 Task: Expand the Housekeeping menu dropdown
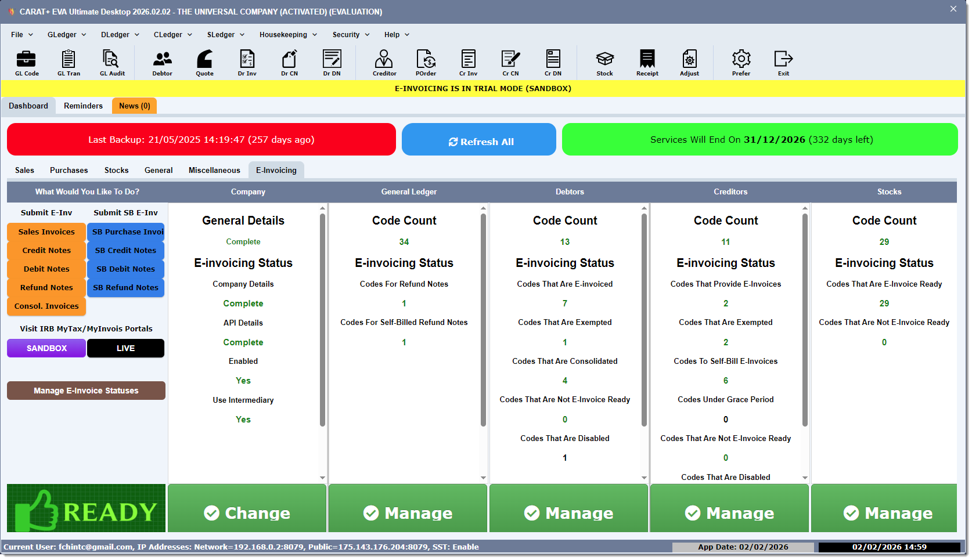coord(288,35)
